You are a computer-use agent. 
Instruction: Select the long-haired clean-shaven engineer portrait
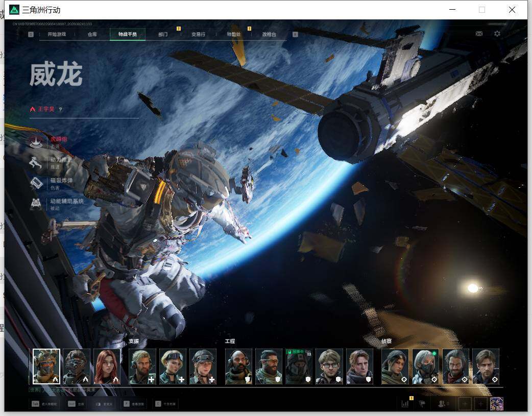pos(359,366)
